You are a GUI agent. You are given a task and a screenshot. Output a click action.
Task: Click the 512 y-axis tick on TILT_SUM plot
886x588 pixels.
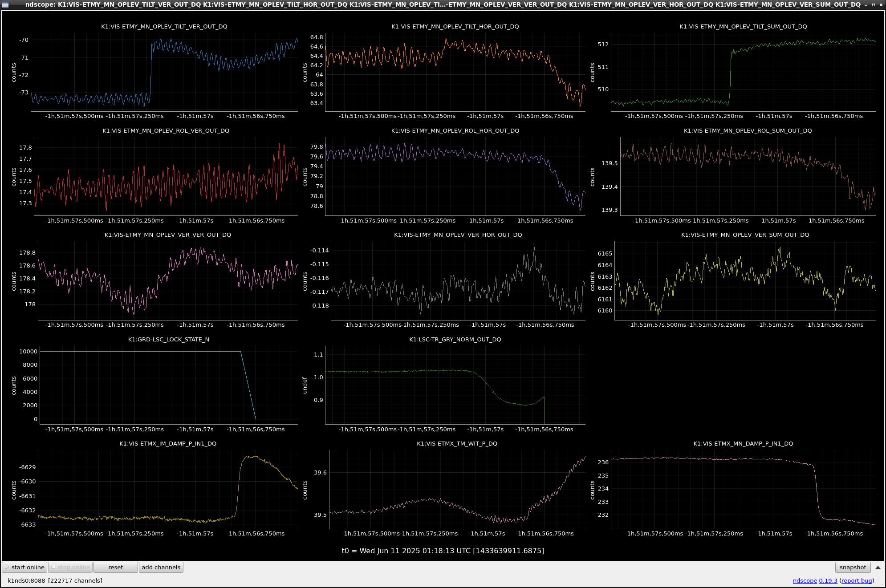[x=603, y=45]
